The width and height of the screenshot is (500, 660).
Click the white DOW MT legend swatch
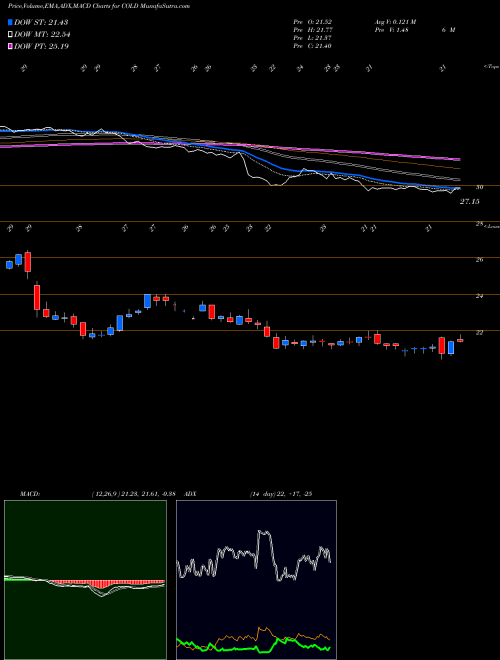[10, 34]
